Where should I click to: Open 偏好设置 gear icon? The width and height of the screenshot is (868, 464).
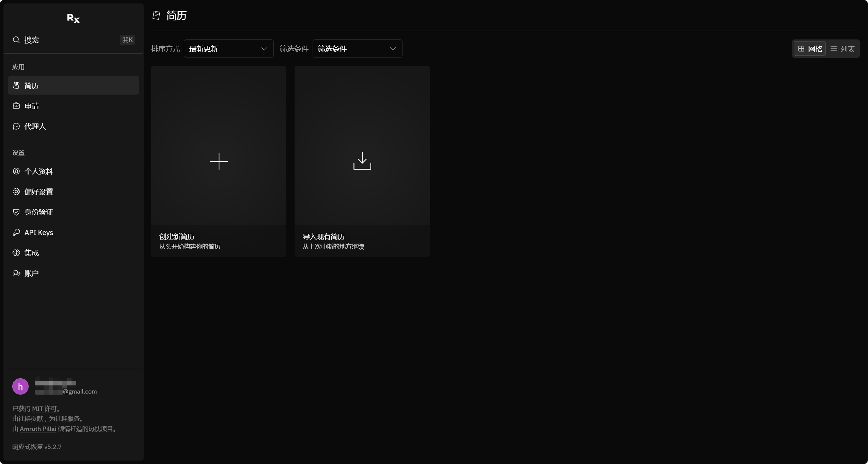coord(16,192)
